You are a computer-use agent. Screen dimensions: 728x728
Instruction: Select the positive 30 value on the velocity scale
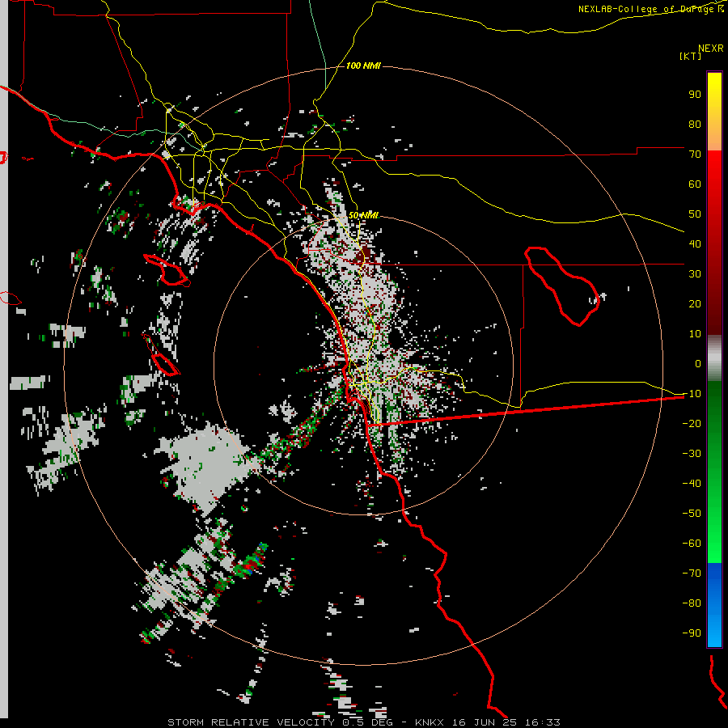(695, 274)
